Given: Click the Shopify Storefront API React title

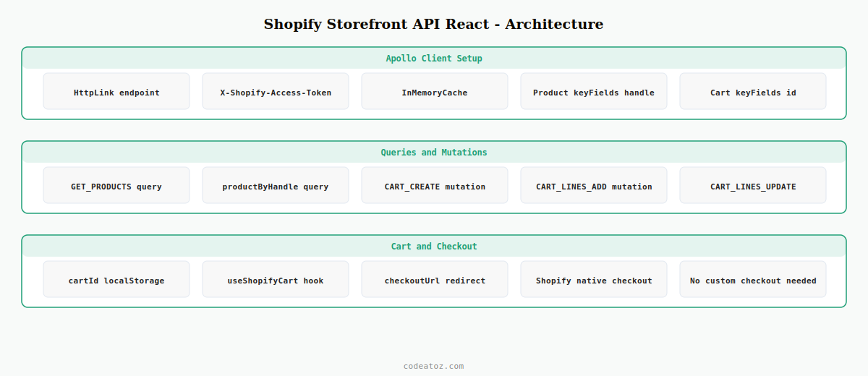Looking at the screenshot, I should click(434, 24).
